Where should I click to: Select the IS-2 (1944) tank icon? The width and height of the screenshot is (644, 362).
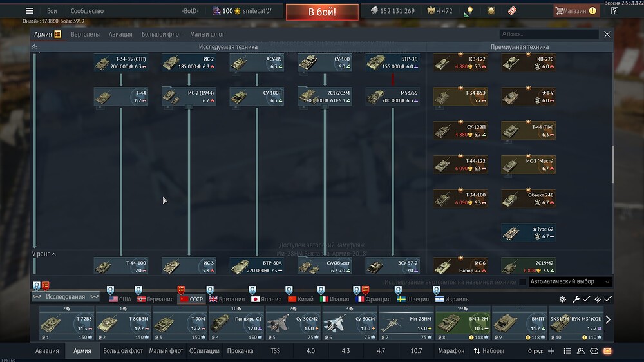189,97
